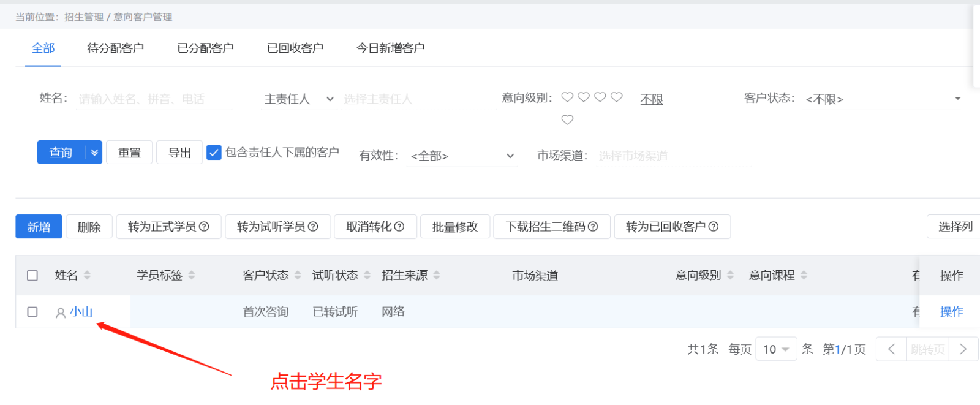The width and height of the screenshot is (980, 405).
Task: Click the 转为正式学员 button
Action: coord(168,227)
